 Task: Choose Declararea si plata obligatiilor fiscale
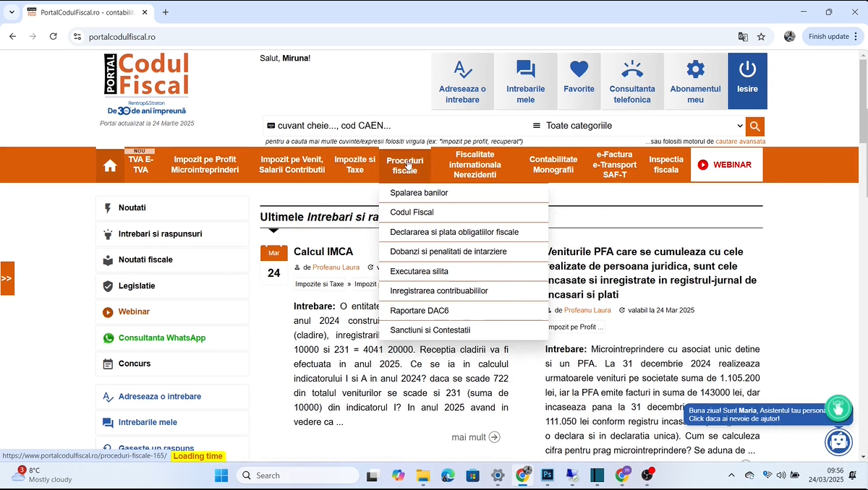(464, 232)
